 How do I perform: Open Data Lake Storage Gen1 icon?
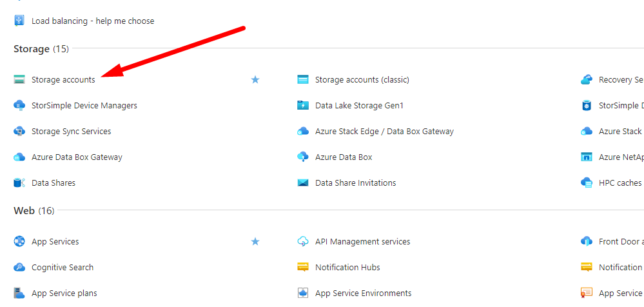coord(303,106)
